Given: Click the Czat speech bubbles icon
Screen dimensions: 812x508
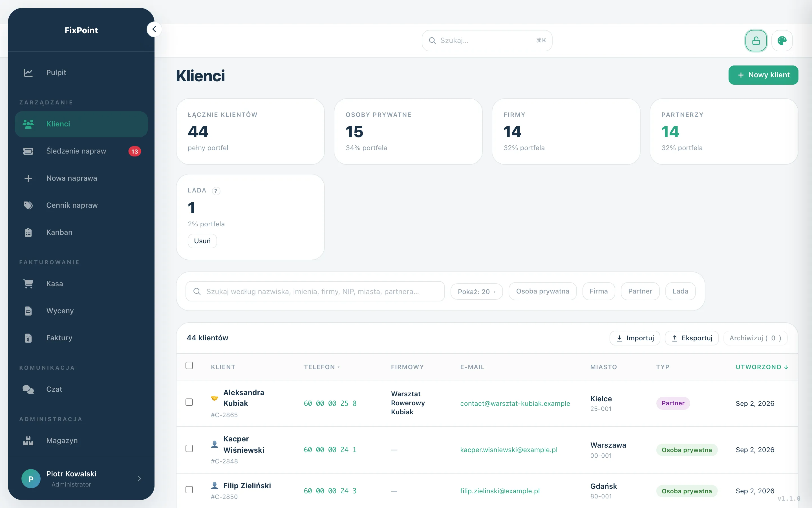Looking at the screenshot, I should (x=28, y=389).
